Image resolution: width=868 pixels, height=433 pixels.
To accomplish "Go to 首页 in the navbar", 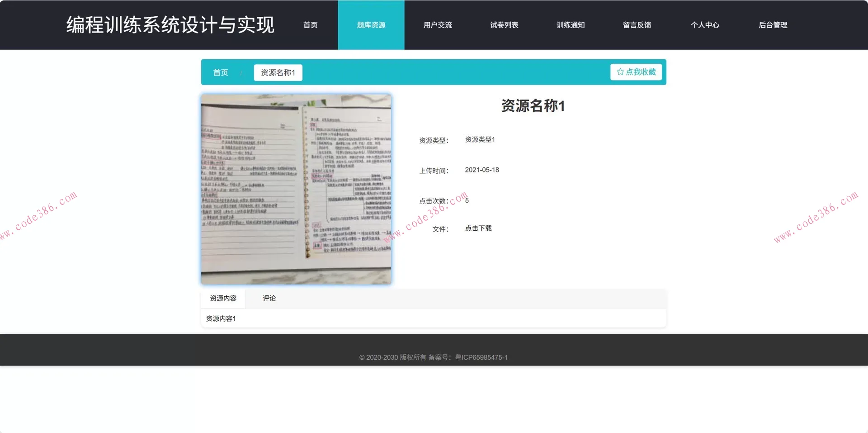I will tap(310, 25).
